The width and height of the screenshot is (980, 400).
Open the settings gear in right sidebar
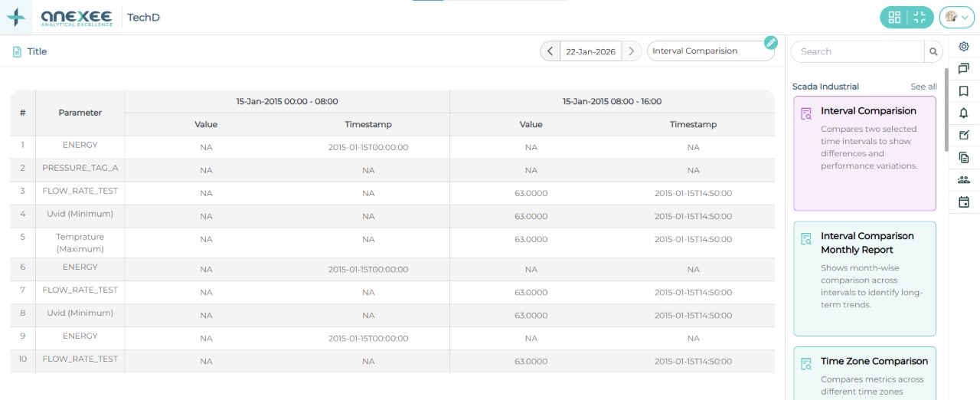pyautogui.click(x=964, y=47)
